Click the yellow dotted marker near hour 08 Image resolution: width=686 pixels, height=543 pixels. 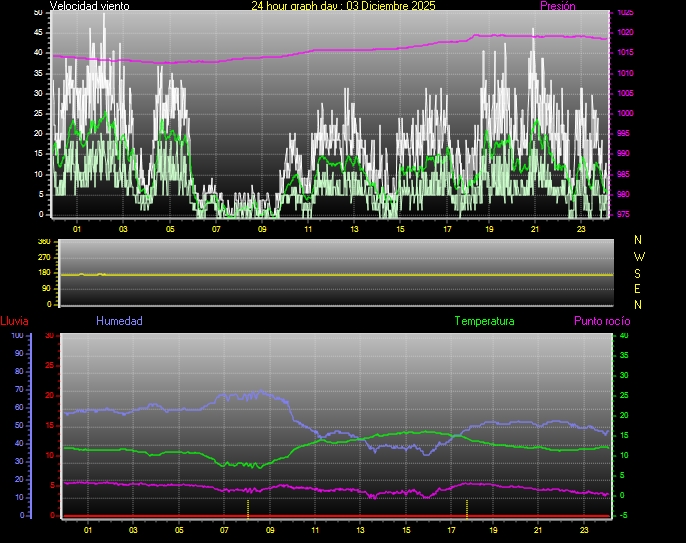(x=248, y=507)
